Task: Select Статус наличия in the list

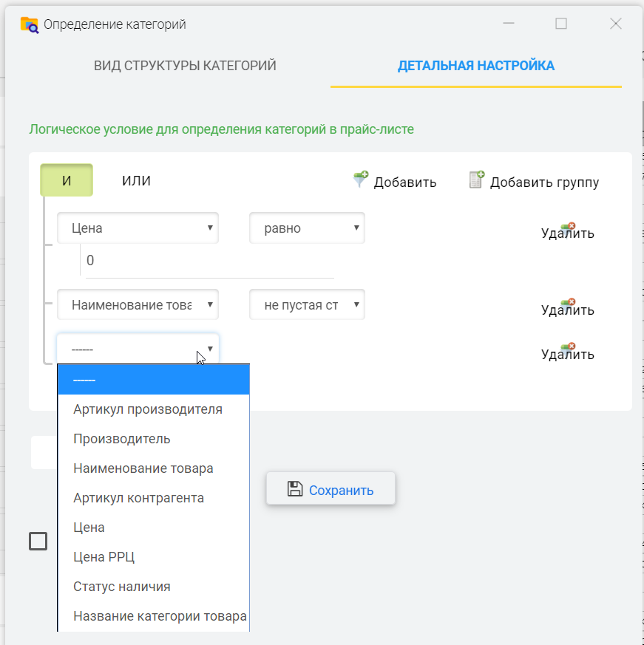Action: coord(122,587)
